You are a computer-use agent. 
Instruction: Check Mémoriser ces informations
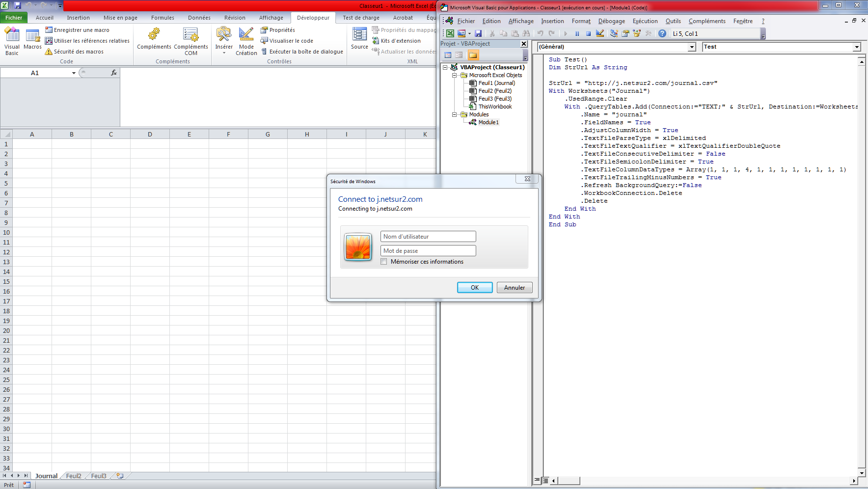click(x=384, y=262)
